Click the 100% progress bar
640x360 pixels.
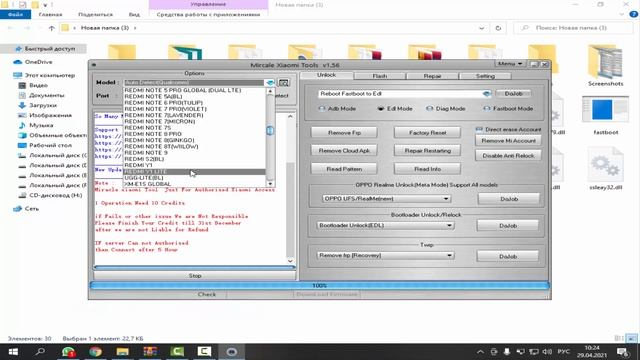(x=320, y=286)
